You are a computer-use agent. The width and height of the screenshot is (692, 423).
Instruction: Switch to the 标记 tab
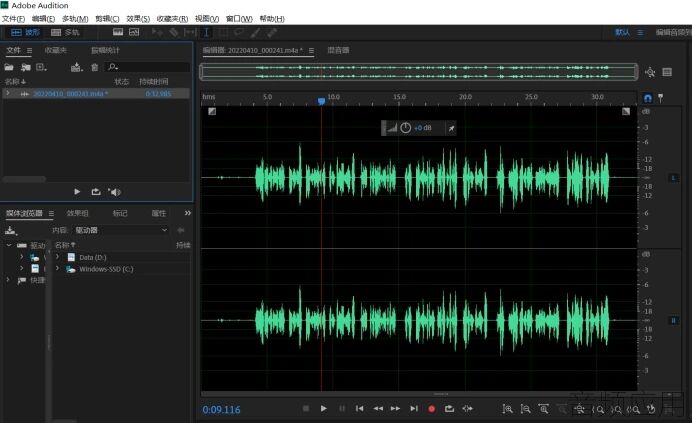[120, 213]
